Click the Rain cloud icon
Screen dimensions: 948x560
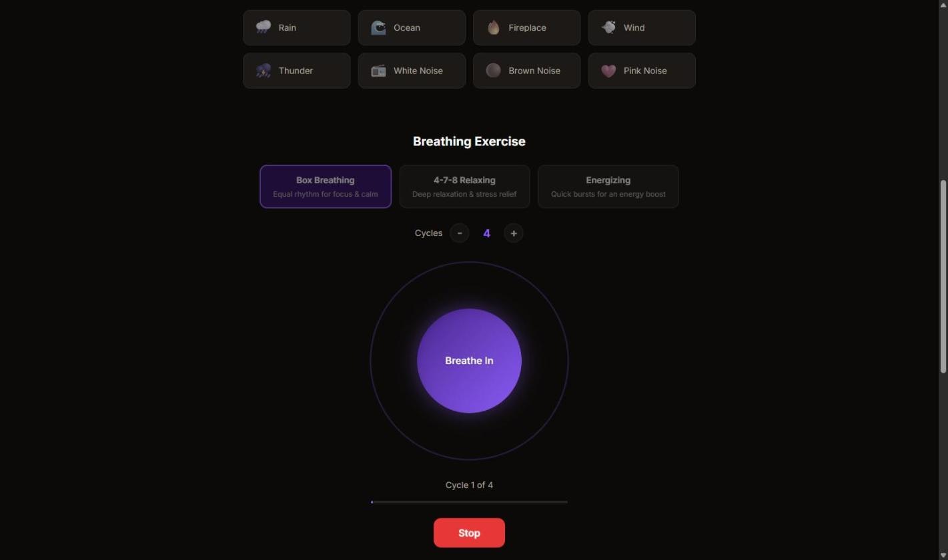tap(264, 27)
